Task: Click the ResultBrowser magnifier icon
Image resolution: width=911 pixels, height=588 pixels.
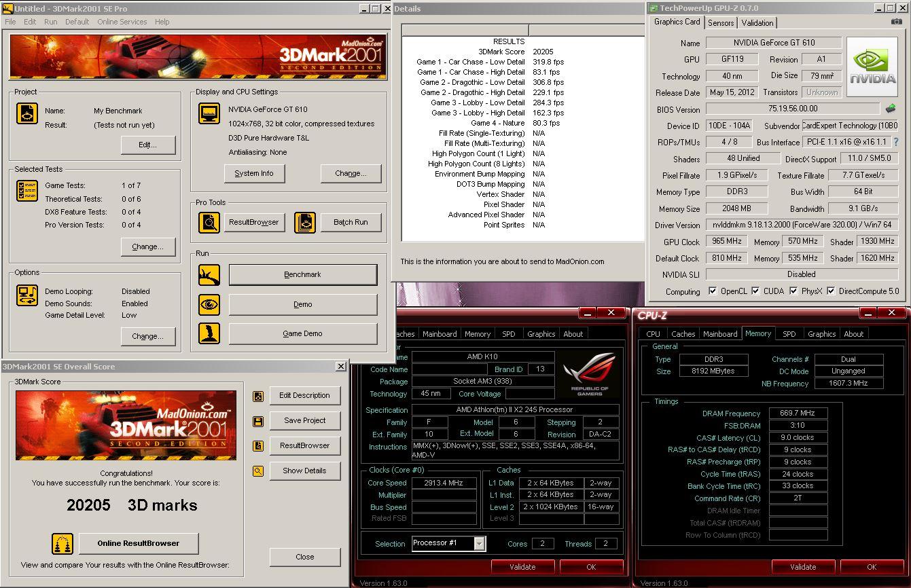Action: click(x=209, y=223)
